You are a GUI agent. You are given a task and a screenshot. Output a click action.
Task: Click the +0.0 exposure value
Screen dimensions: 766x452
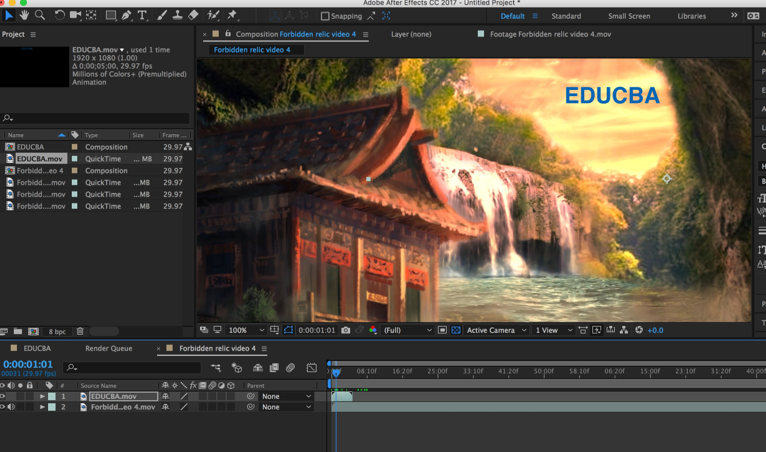click(656, 330)
